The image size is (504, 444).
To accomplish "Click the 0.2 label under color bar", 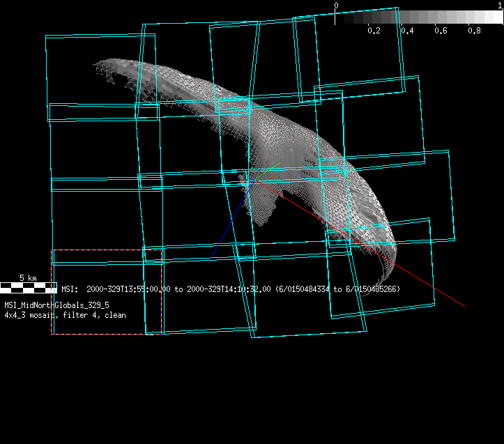I will pyautogui.click(x=374, y=31).
